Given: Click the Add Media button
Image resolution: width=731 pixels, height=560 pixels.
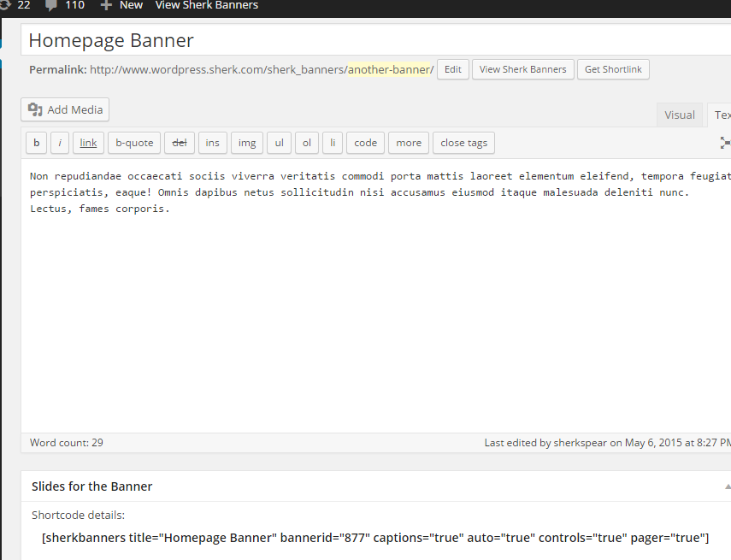Looking at the screenshot, I should (65, 109).
